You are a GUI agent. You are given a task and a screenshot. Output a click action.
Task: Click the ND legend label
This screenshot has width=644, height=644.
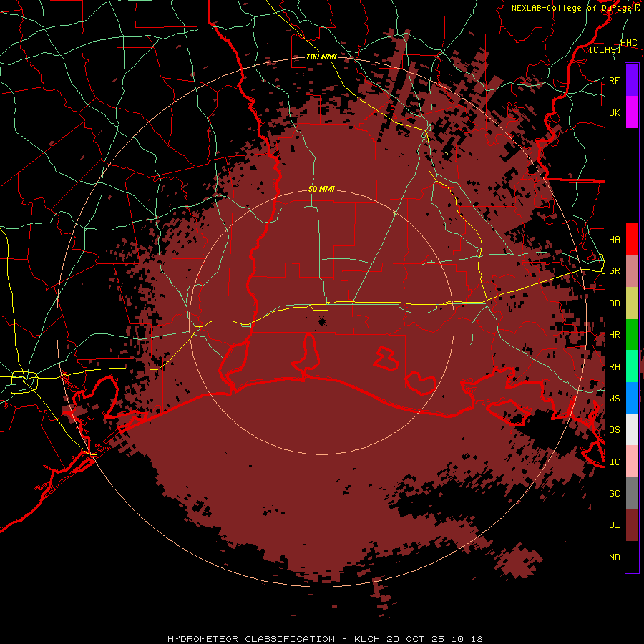click(614, 557)
